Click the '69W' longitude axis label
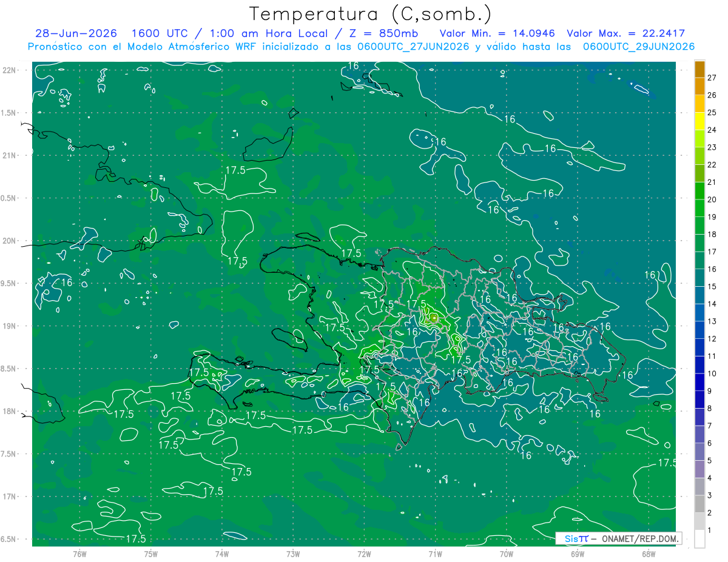The image size is (728, 562). click(x=578, y=554)
